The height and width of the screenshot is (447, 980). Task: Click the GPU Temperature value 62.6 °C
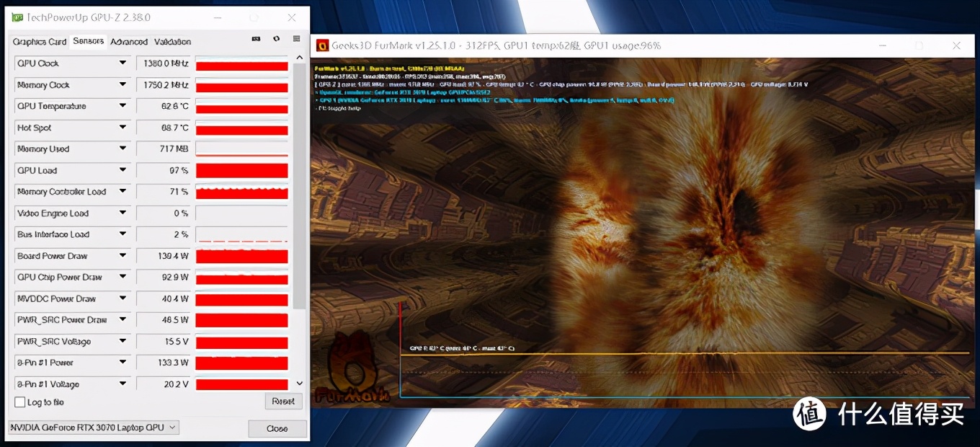[x=164, y=106]
